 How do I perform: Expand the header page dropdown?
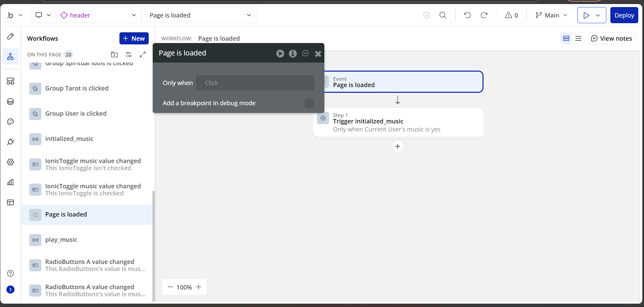pyautogui.click(x=99, y=15)
